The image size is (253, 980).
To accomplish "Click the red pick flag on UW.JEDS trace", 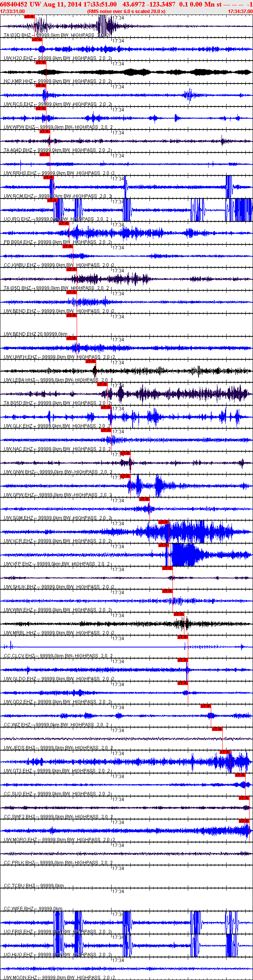I will pyautogui.click(x=217, y=729).
